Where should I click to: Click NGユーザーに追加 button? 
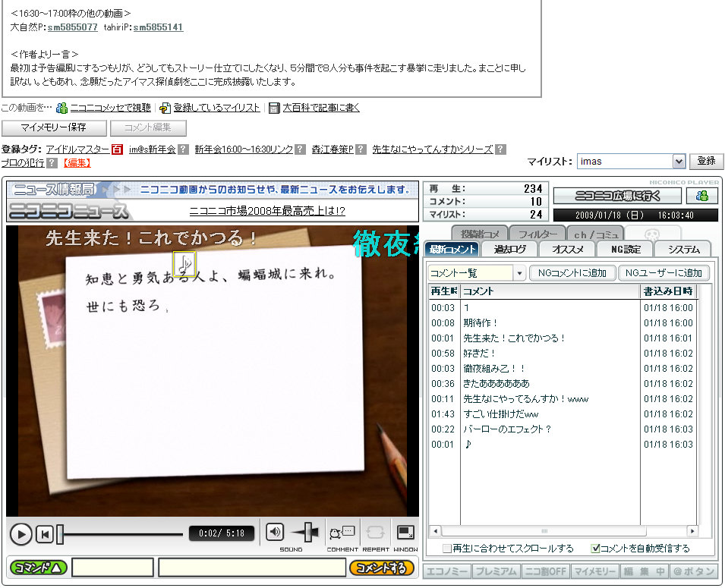click(664, 273)
